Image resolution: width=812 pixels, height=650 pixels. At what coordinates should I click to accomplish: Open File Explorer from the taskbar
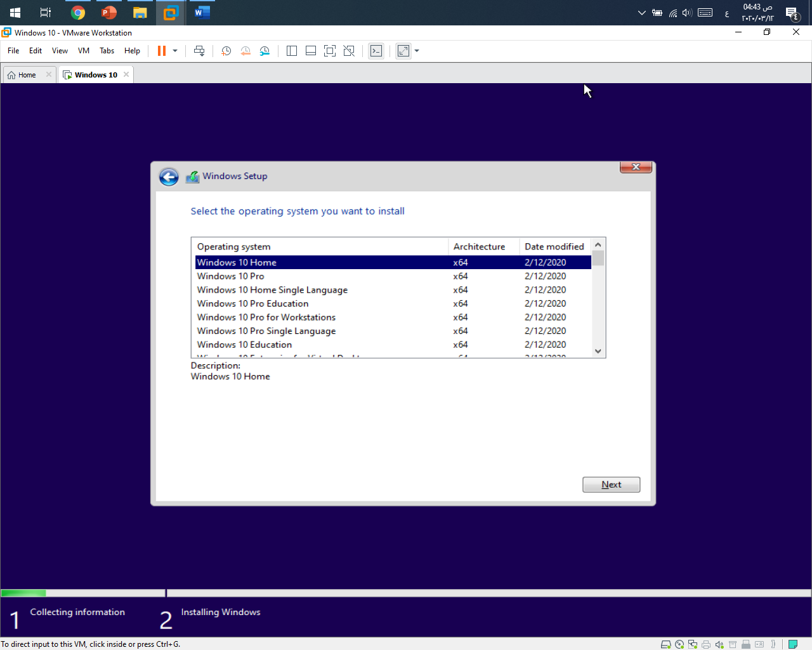point(140,13)
